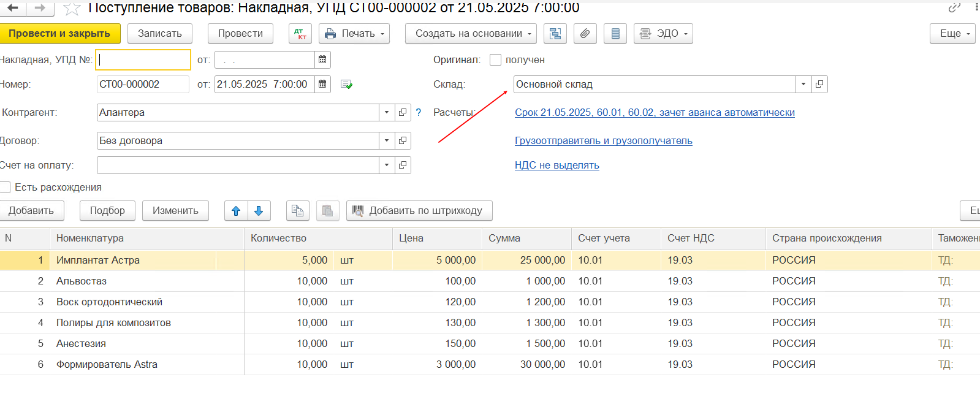Click 'Страна происхождения' column header
The image size is (980, 404).
(x=848, y=238)
